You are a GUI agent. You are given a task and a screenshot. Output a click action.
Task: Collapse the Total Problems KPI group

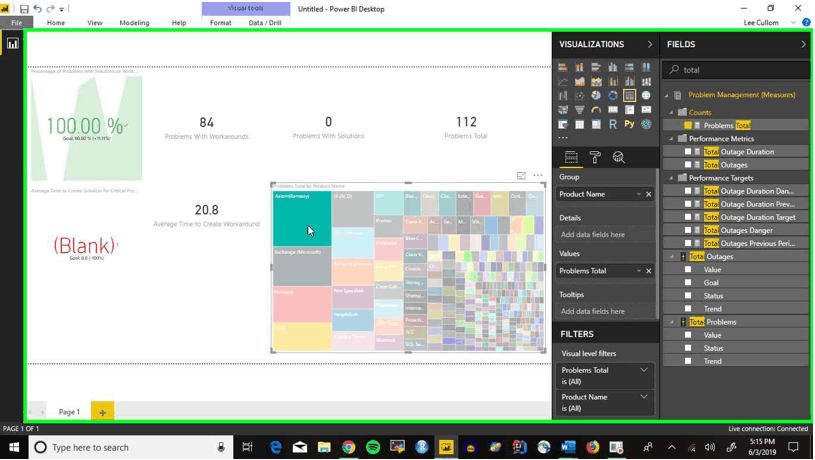(x=672, y=322)
